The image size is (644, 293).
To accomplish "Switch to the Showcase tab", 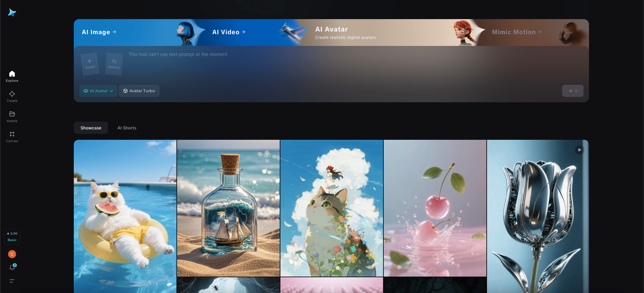I will click(91, 128).
